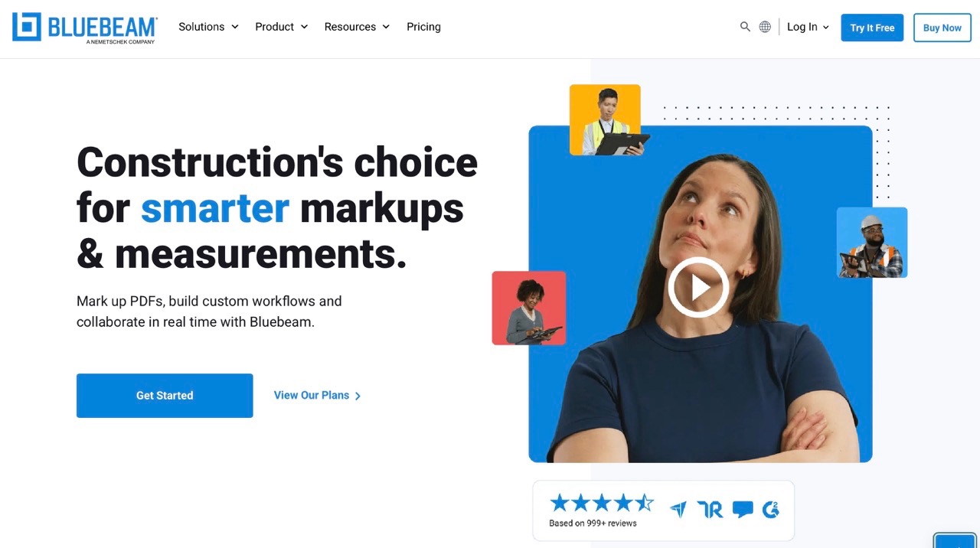The height and width of the screenshot is (548, 980).
Task: Click the Try It Free button
Action: (872, 28)
